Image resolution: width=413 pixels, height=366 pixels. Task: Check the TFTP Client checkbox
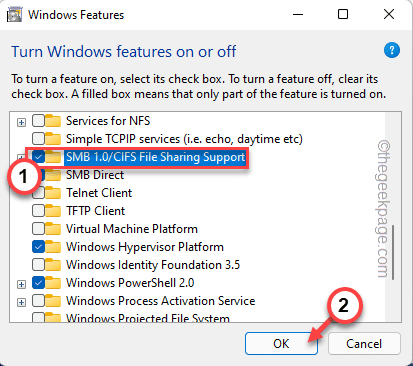pyautogui.click(x=38, y=211)
